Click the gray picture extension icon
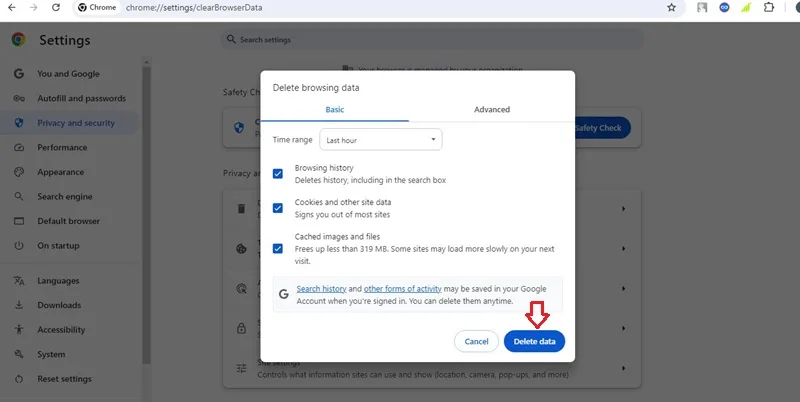 (703, 8)
